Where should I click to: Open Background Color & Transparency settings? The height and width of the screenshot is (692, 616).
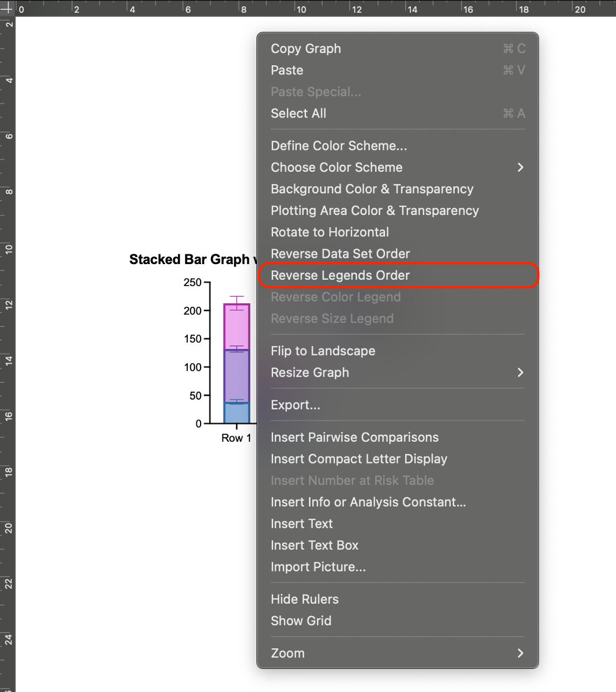click(372, 189)
